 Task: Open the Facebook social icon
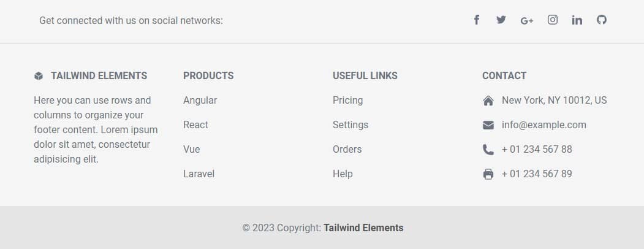coord(477,20)
